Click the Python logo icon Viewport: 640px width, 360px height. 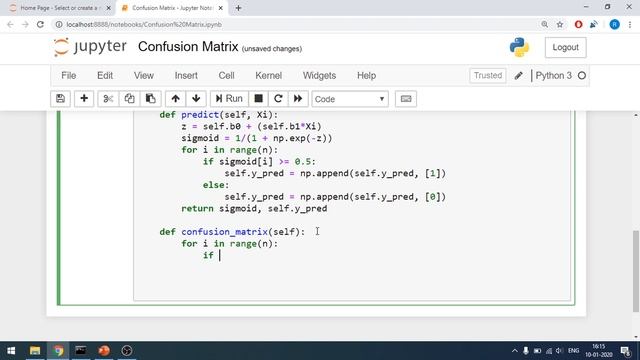[519, 47]
